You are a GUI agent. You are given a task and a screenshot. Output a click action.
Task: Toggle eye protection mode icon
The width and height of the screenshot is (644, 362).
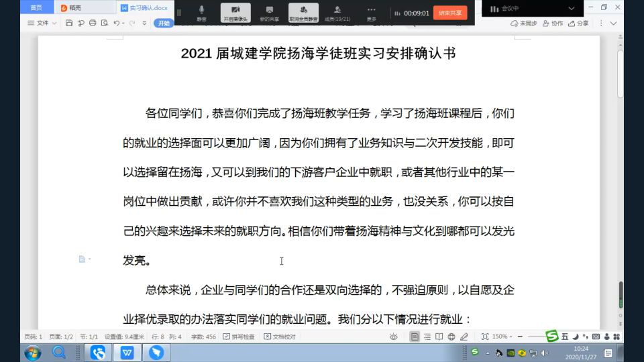click(x=394, y=337)
